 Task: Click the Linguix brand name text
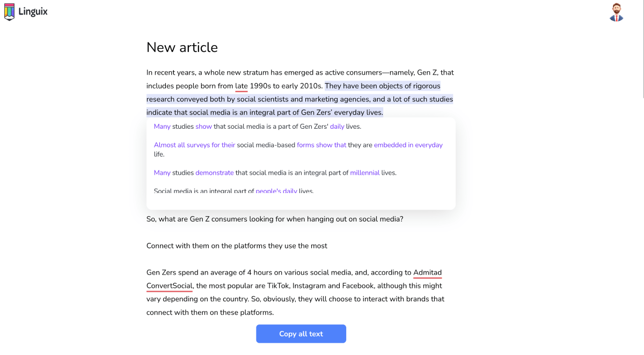pos(33,11)
